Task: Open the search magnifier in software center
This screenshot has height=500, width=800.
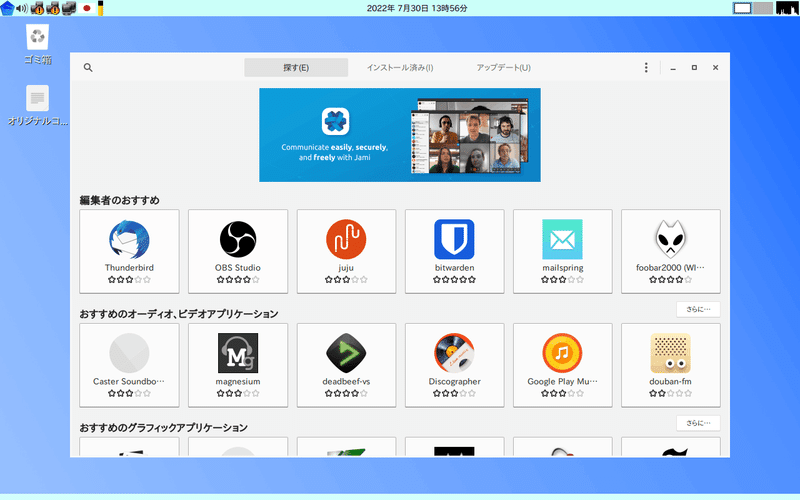Action: point(88,67)
